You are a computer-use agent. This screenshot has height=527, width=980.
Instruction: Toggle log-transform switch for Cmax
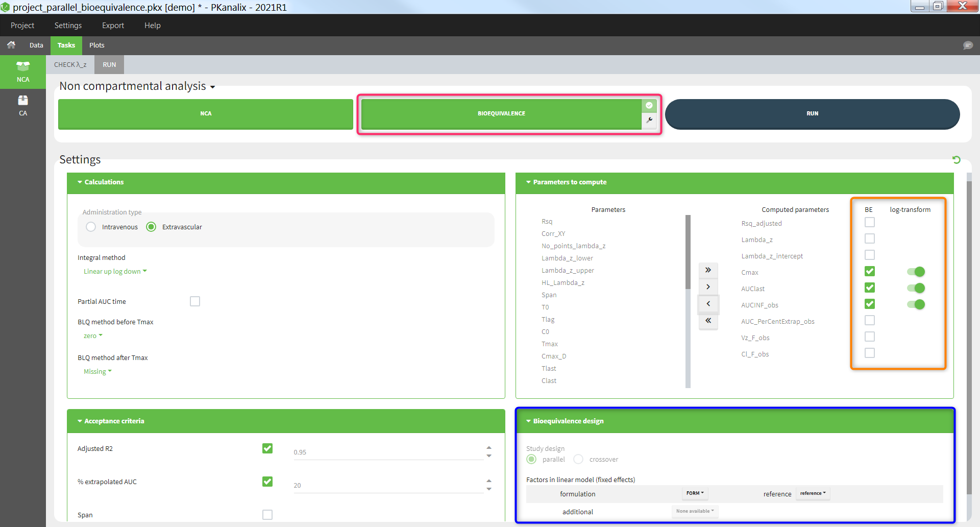pos(916,272)
